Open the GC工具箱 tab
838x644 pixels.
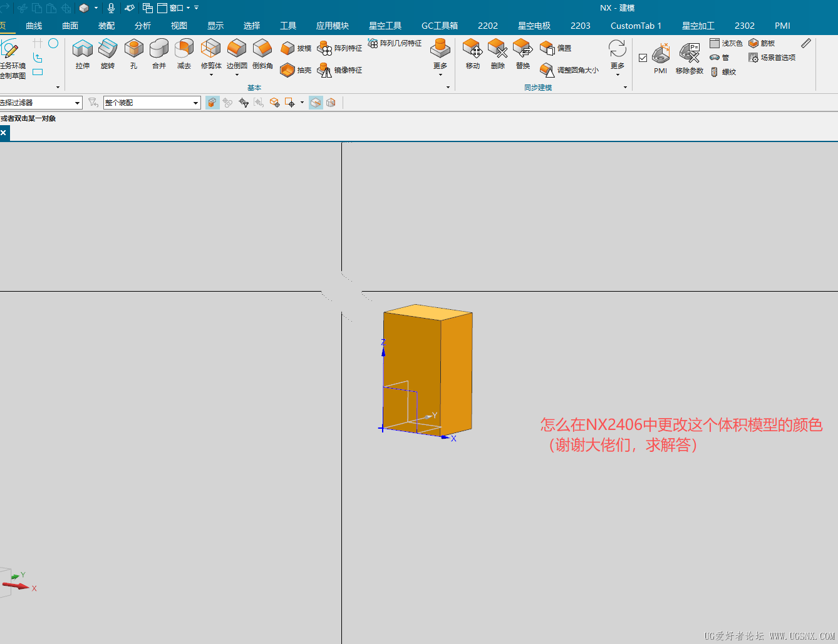click(x=440, y=26)
